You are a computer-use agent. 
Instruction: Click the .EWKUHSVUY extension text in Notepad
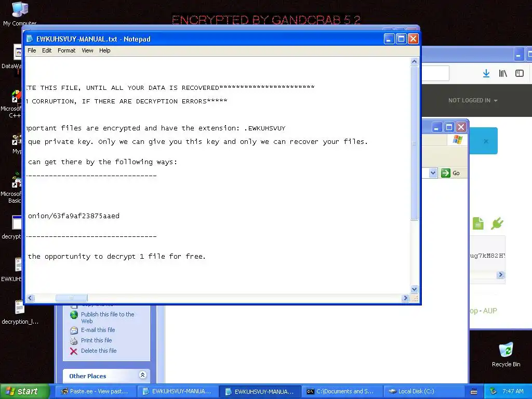click(265, 128)
